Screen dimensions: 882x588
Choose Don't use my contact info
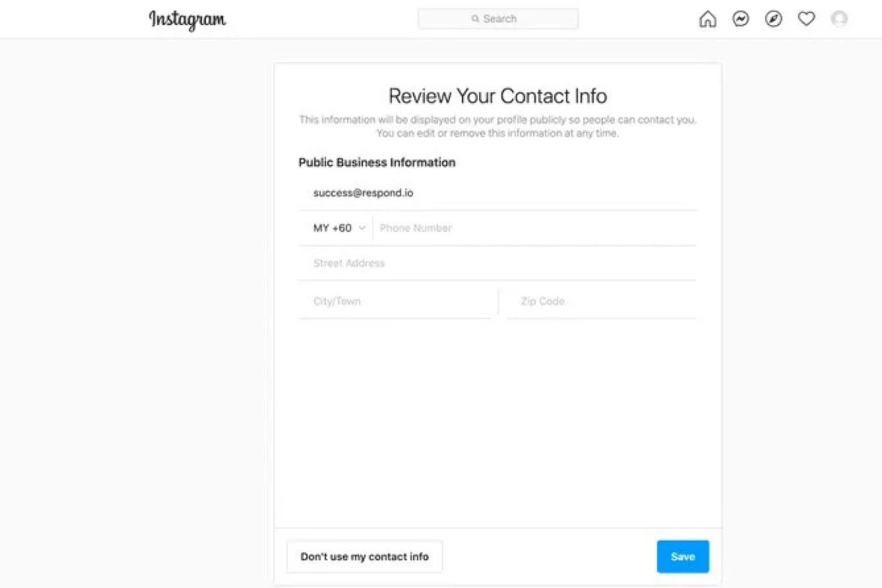click(x=365, y=556)
